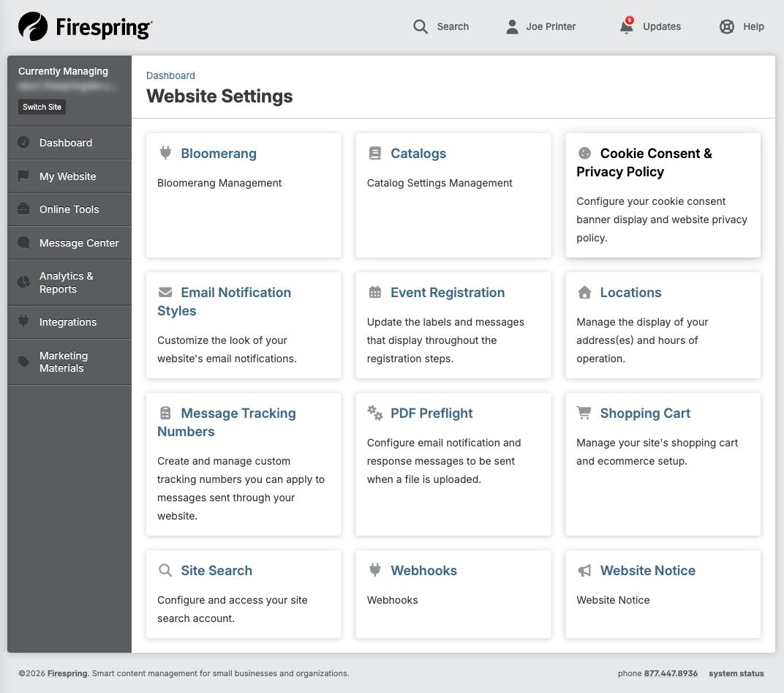Screen dimensions: 784x693
Task: Open the Shopping Cart settings link
Action: (x=645, y=413)
